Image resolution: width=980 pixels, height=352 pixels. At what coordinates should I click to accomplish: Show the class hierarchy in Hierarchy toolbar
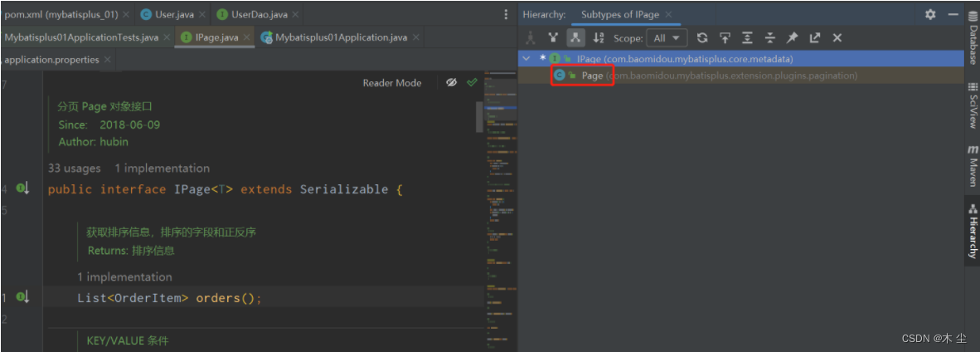[x=531, y=38]
